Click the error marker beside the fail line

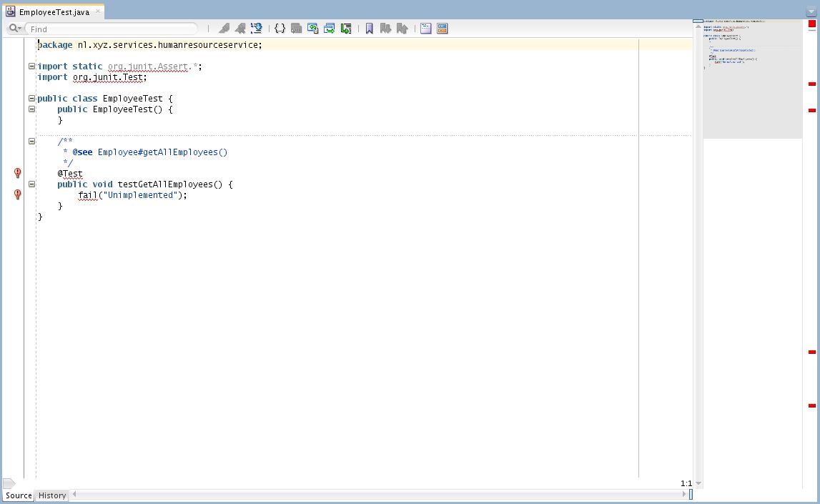pos(18,194)
